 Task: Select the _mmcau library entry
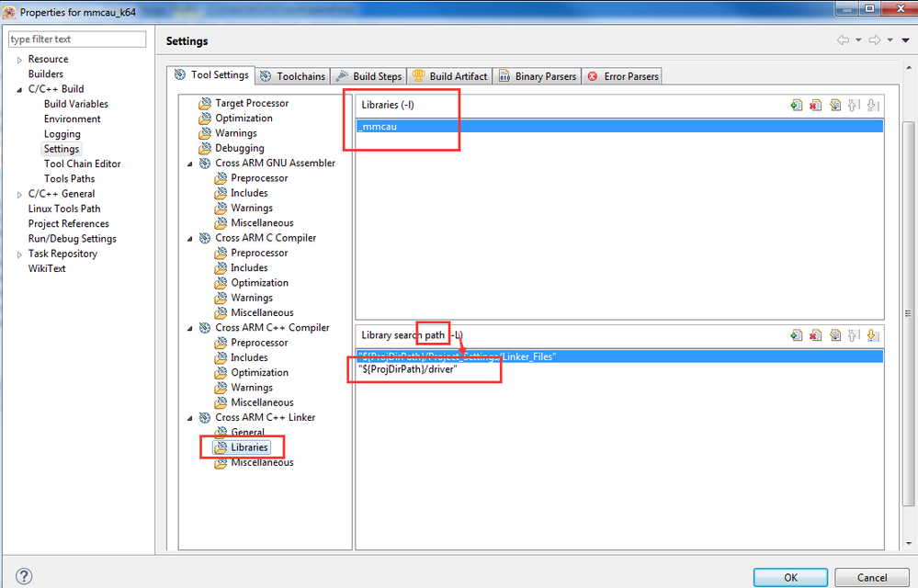point(619,127)
